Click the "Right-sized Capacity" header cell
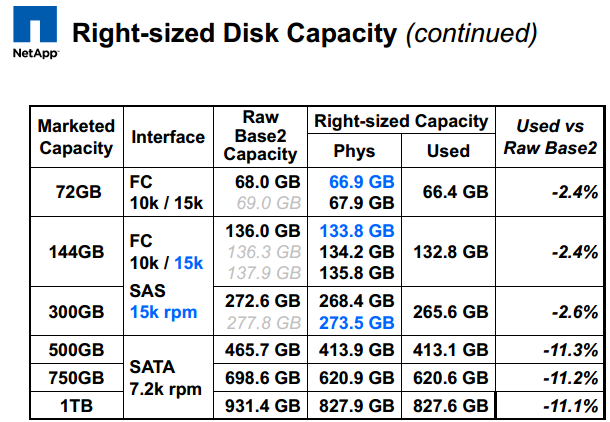 (x=401, y=121)
